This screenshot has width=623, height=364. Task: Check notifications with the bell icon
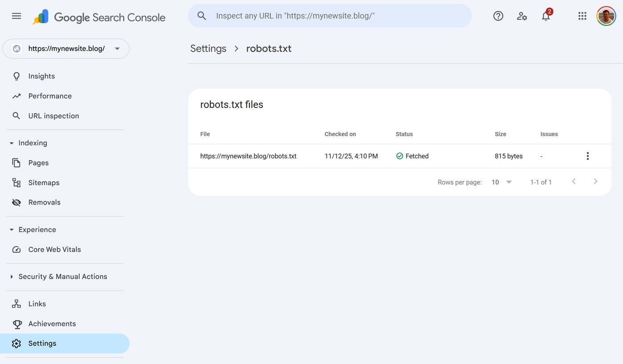546,16
